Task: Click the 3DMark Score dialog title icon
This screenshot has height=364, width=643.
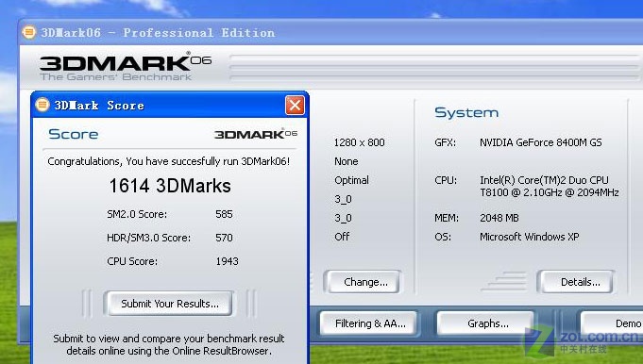Action: click(x=42, y=105)
